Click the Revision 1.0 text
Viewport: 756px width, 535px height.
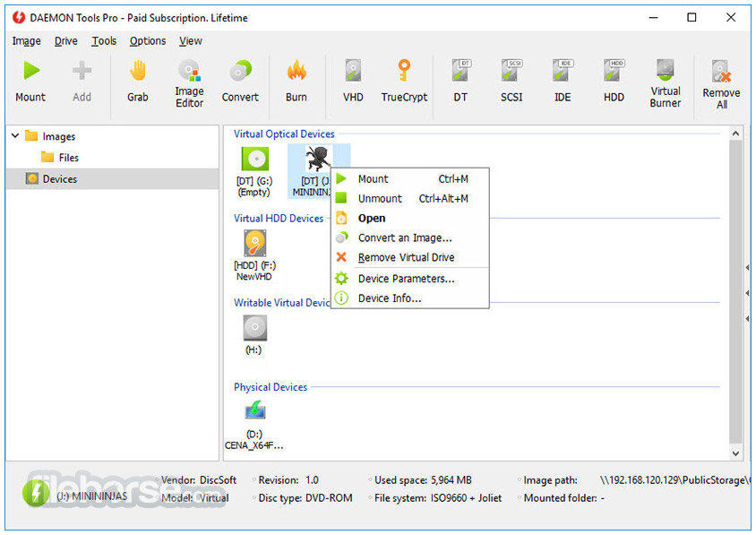[x=288, y=480]
